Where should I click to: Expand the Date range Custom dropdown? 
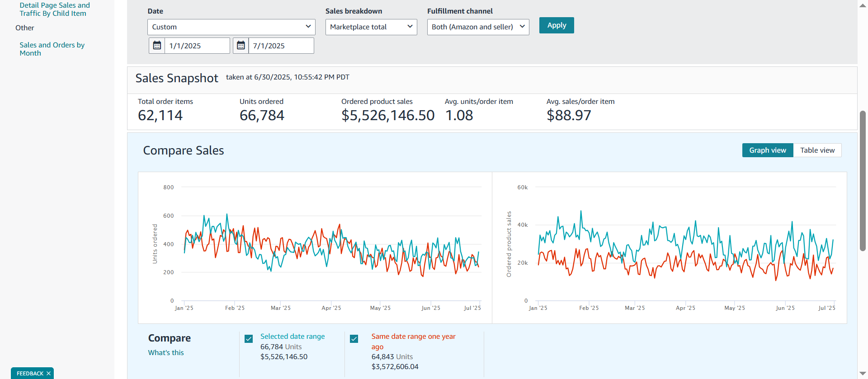click(x=231, y=27)
